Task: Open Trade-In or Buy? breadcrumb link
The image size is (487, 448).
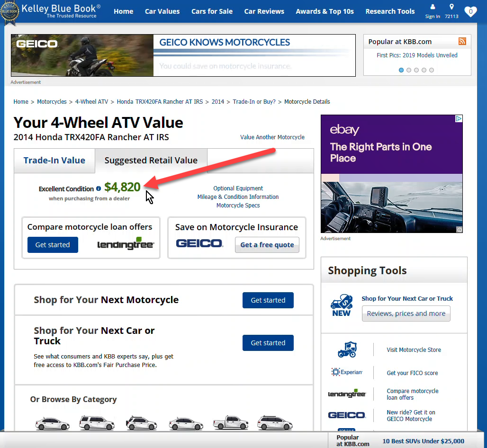Action: (x=254, y=102)
